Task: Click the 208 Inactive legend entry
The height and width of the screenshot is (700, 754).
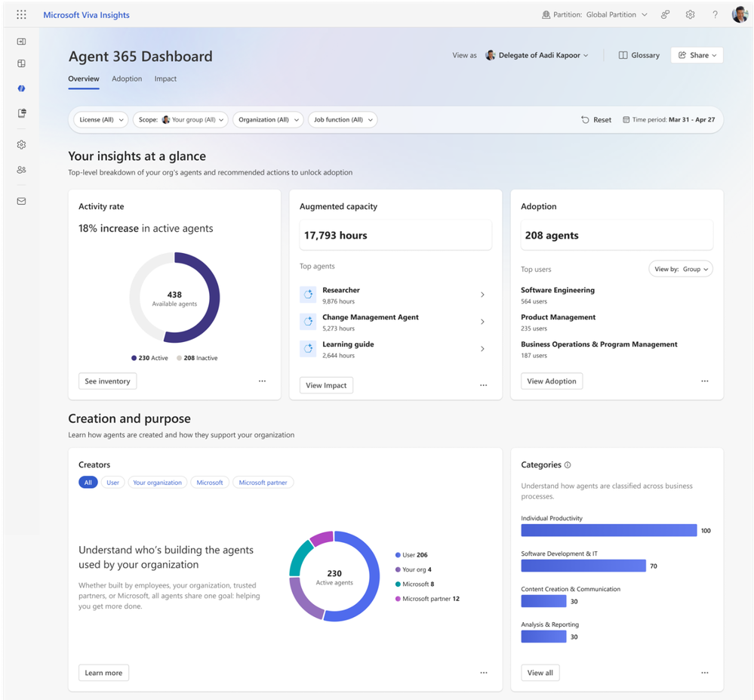Action: pyautogui.click(x=197, y=358)
